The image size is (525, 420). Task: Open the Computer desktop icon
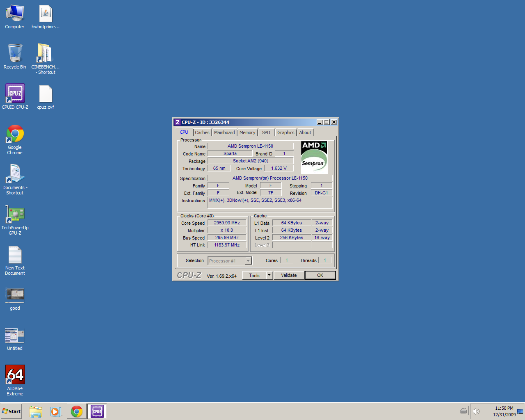pos(15,17)
